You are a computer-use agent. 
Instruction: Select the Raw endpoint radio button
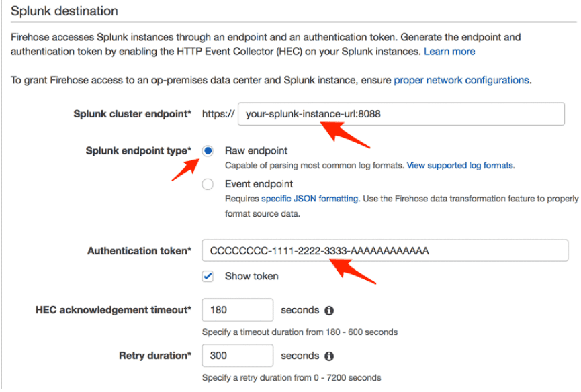point(208,150)
